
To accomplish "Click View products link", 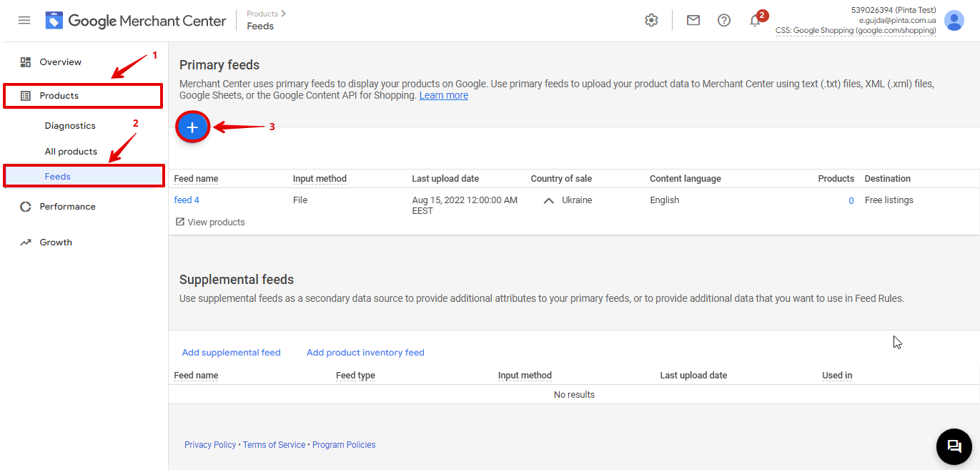I will [x=216, y=222].
